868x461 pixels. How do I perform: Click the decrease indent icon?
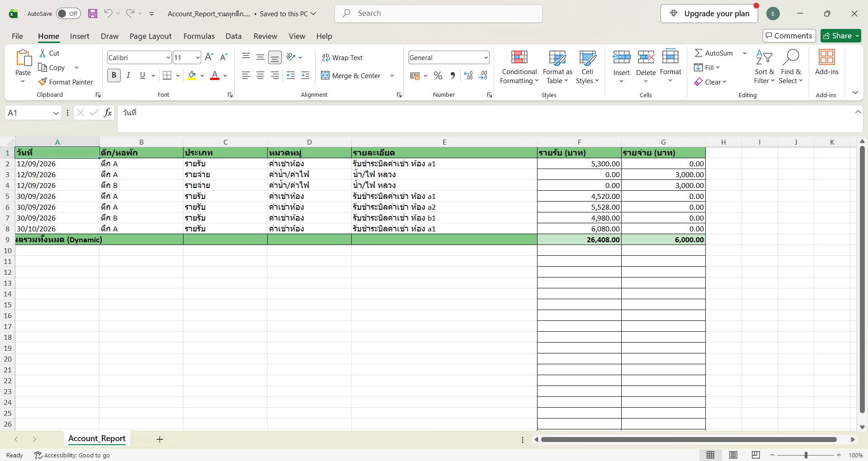pos(291,75)
